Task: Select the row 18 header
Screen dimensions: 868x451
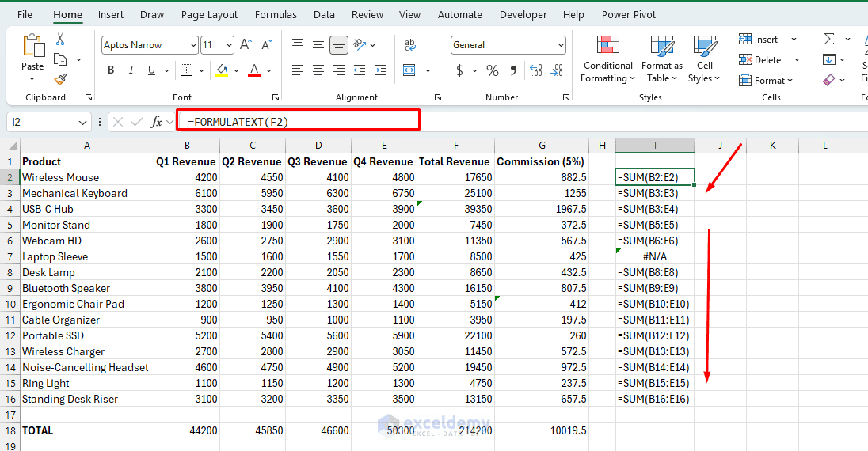Action: (x=10, y=430)
